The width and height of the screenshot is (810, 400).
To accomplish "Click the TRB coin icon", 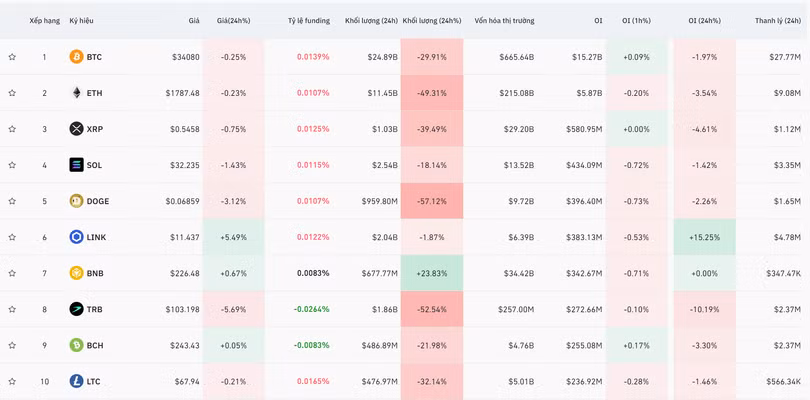I will pyautogui.click(x=76, y=309).
